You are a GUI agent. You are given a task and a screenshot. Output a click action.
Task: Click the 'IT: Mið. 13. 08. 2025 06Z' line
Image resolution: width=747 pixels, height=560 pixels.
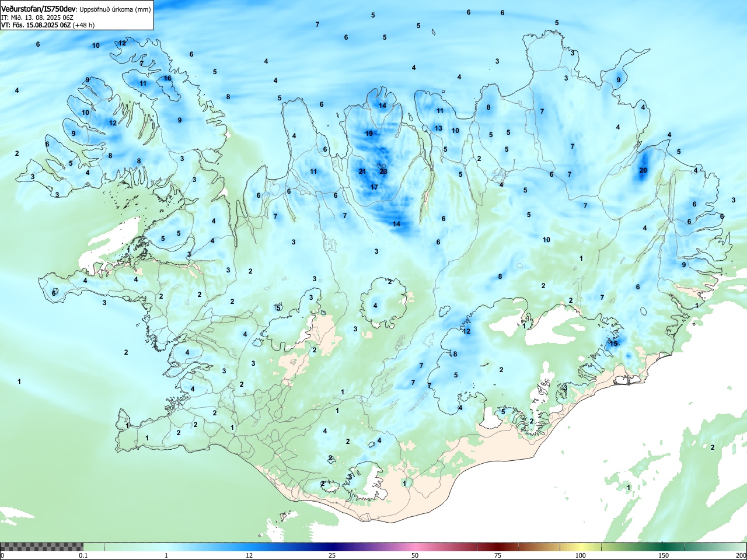coord(36,17)
